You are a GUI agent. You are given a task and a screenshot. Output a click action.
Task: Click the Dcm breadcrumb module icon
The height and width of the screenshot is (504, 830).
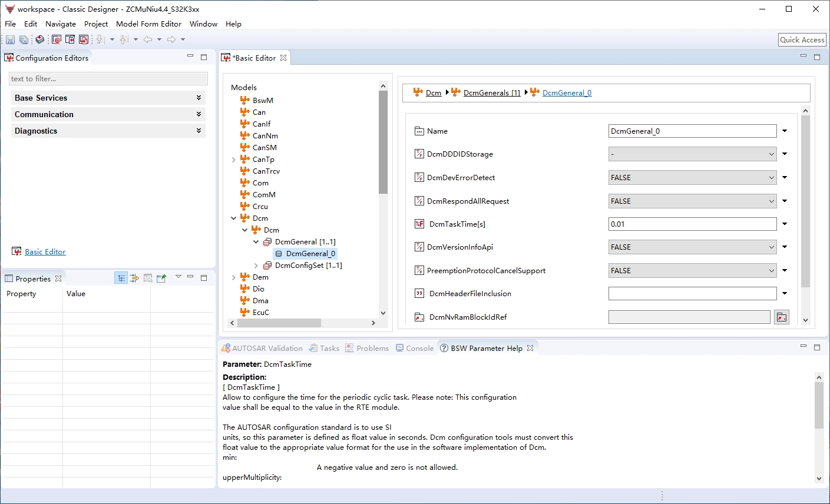point(418,92)
